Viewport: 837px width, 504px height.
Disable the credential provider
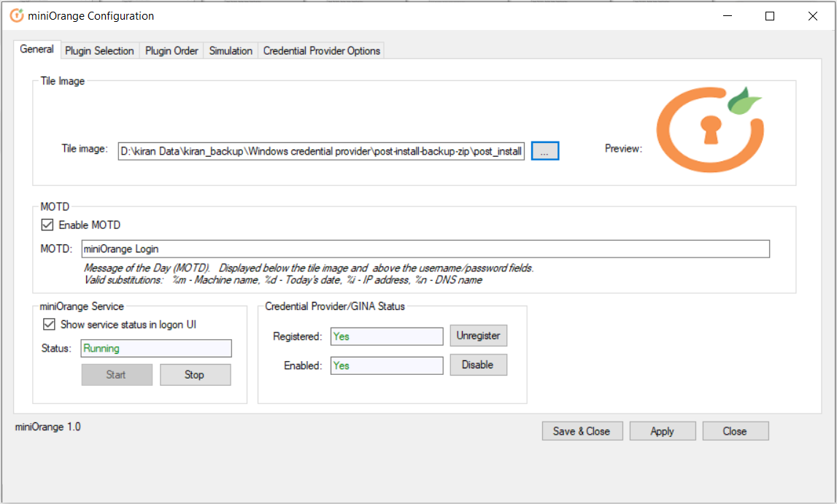(478, 365)
